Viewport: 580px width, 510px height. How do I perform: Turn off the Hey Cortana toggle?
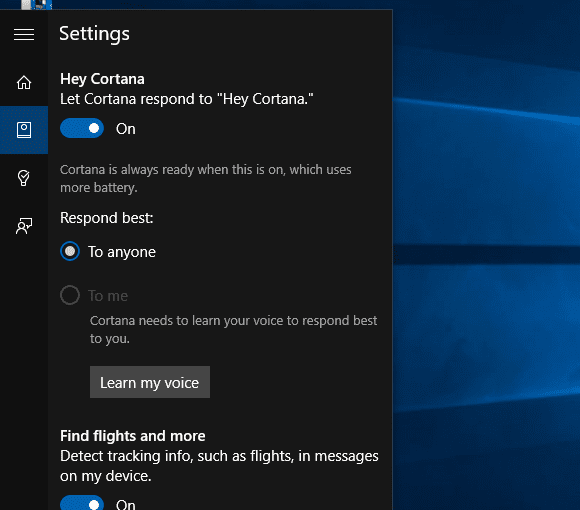[x=82, y=128]
